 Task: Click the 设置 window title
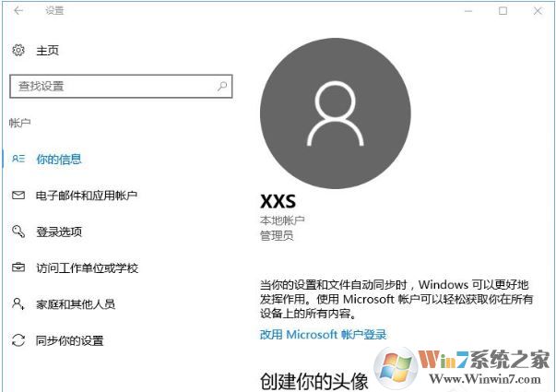54,11
